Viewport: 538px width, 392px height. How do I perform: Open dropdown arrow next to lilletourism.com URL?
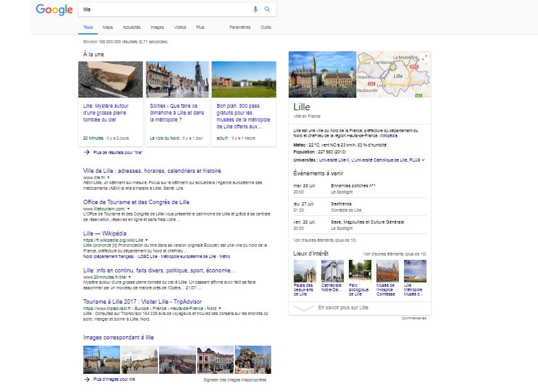[128, 209]
